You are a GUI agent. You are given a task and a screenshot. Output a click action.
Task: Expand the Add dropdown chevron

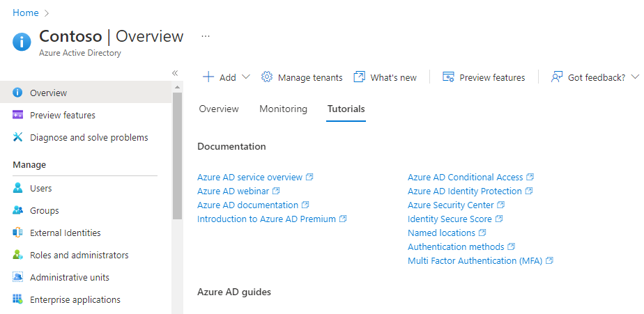pyautogui.click(x=245, y=77)
